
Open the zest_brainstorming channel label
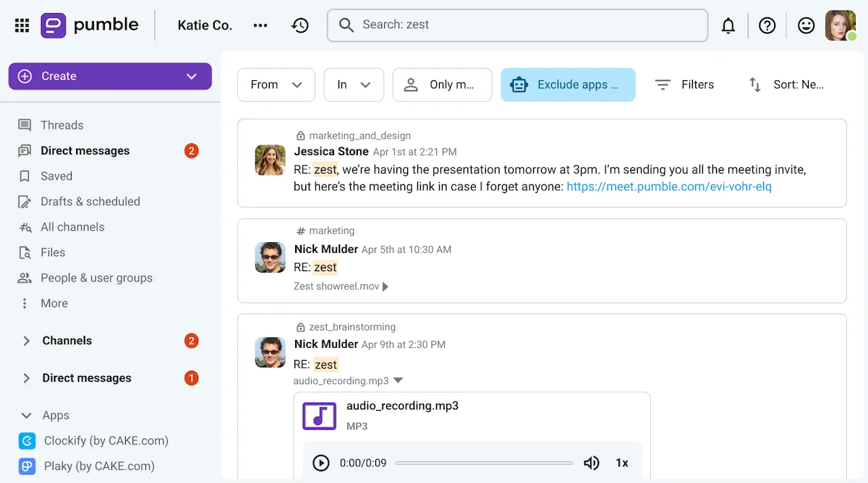pos(352,327)
